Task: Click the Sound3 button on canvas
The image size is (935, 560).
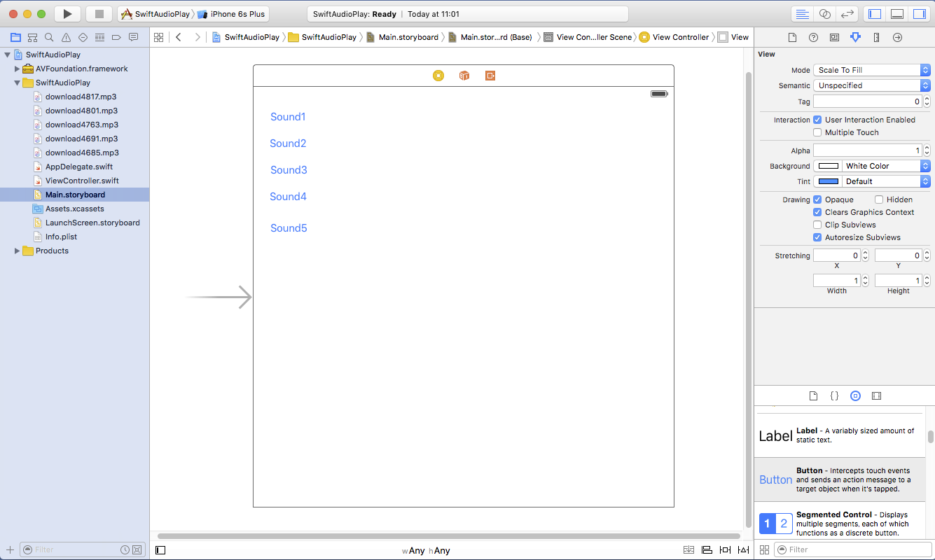Action: coord(289,170)
